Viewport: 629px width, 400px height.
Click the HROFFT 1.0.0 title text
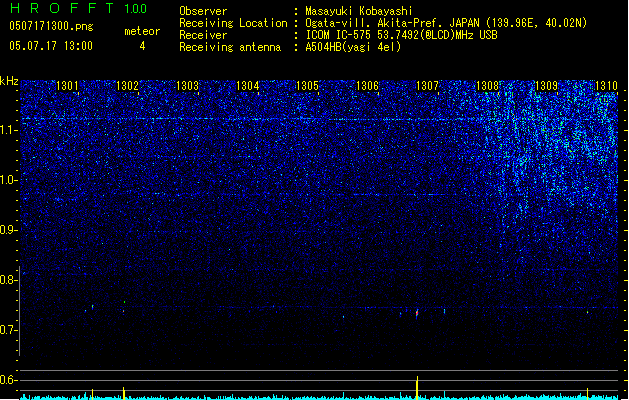[79, 8]
